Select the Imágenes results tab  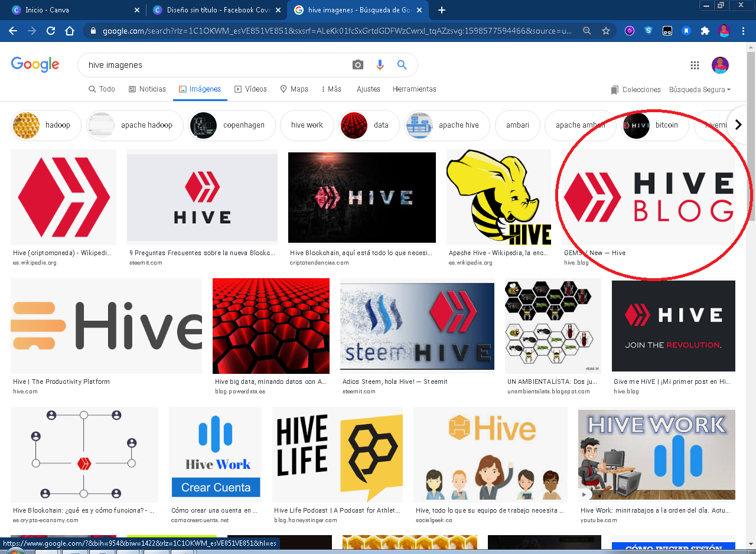(200, 89)
